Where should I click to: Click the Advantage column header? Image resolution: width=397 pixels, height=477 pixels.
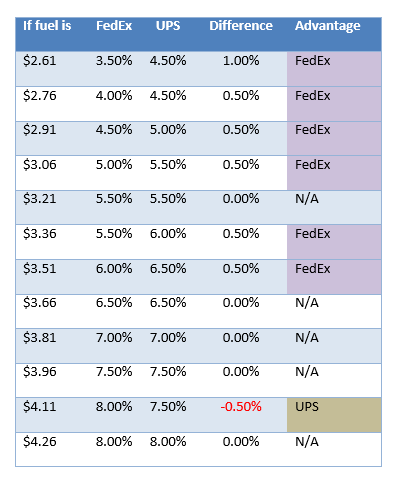tap(328, 26)
